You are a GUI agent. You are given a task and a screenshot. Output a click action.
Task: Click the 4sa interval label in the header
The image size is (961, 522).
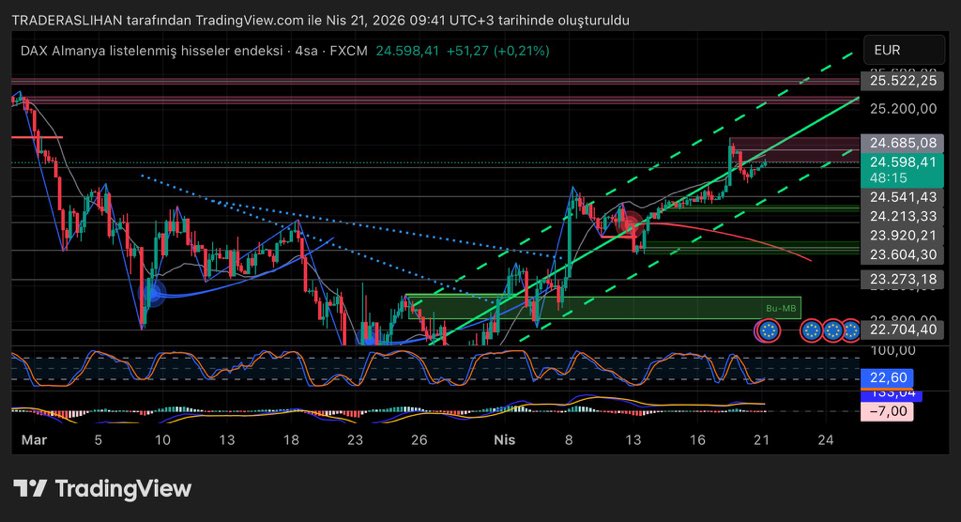coord(306,51)
